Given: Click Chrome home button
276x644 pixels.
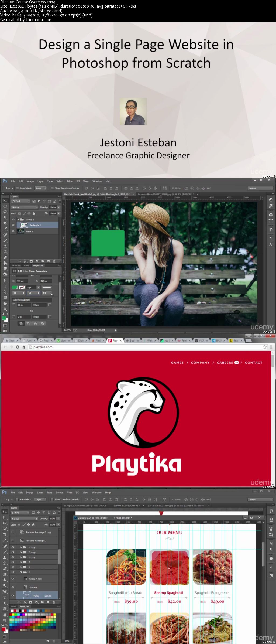Looking at the screenshot, I should pyautogui.click(x=24, y=347).
